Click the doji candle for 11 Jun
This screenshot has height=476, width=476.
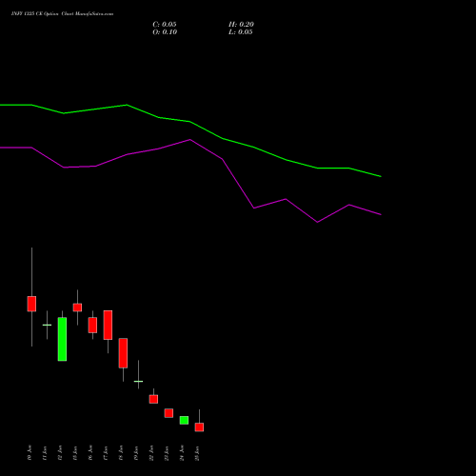(47, 325)
